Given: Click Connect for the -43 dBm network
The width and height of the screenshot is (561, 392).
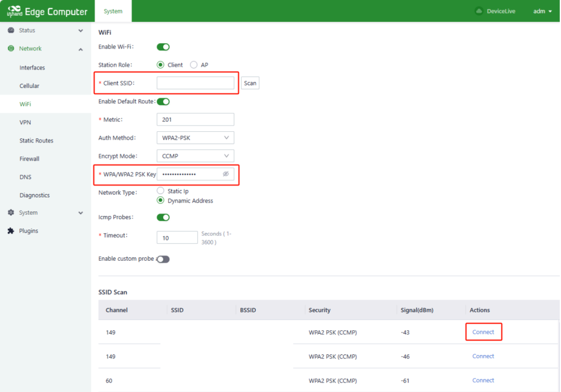Looking at the screenshot, I should (x=483, y=332).
